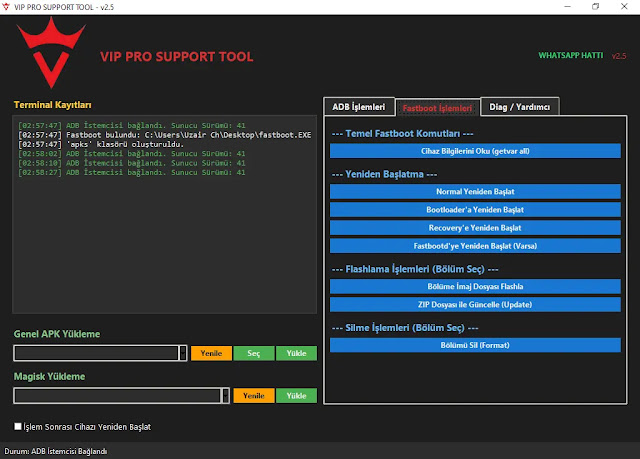Image resolution: width=640 pixels, height=459 pixels.
Task: Click the VIP crown logo image
Action: [51, 53]
